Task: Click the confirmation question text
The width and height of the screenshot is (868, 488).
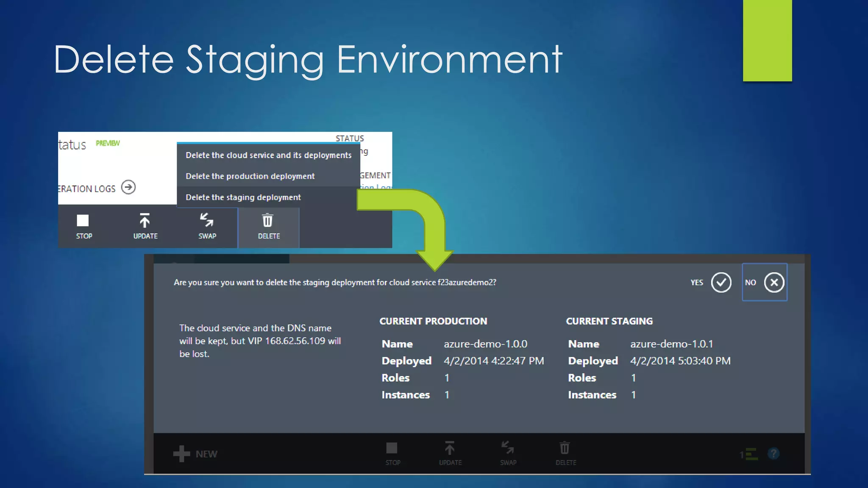Action: coord(335,283)
